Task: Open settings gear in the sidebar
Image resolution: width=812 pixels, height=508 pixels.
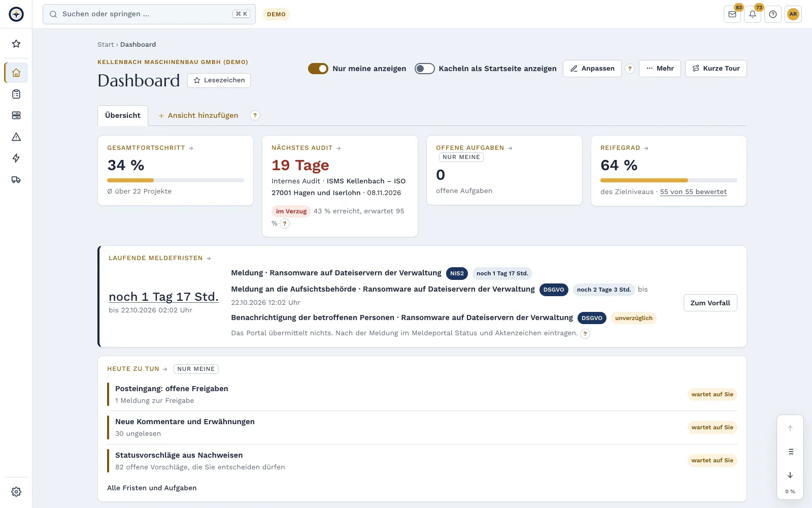Action: (x=16, y=492)
